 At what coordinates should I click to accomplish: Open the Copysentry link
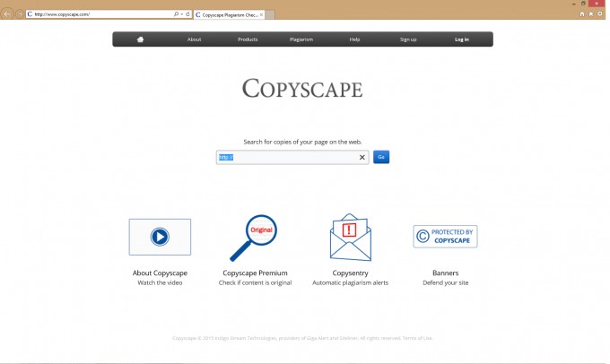click(x=350, y=273)
